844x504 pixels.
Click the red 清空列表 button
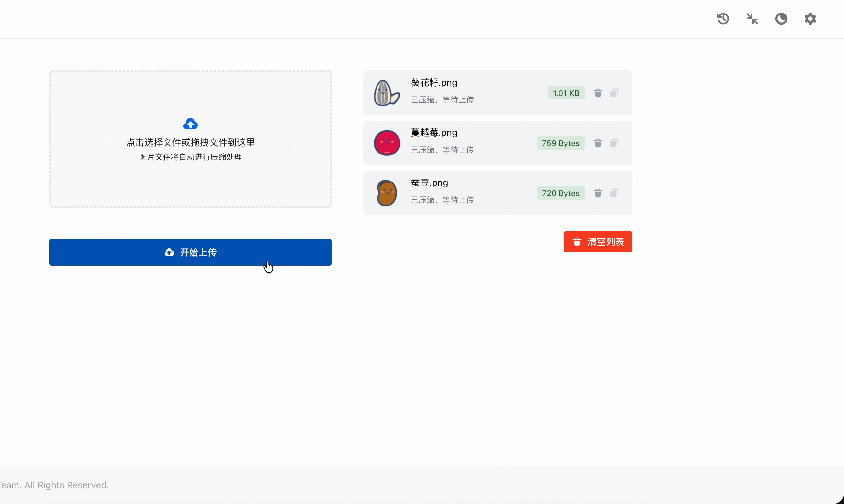[598, 242]
